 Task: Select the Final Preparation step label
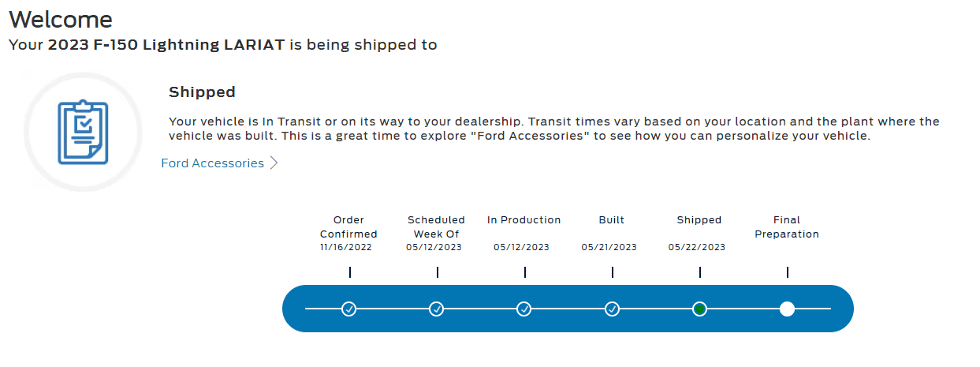point(786,227)
